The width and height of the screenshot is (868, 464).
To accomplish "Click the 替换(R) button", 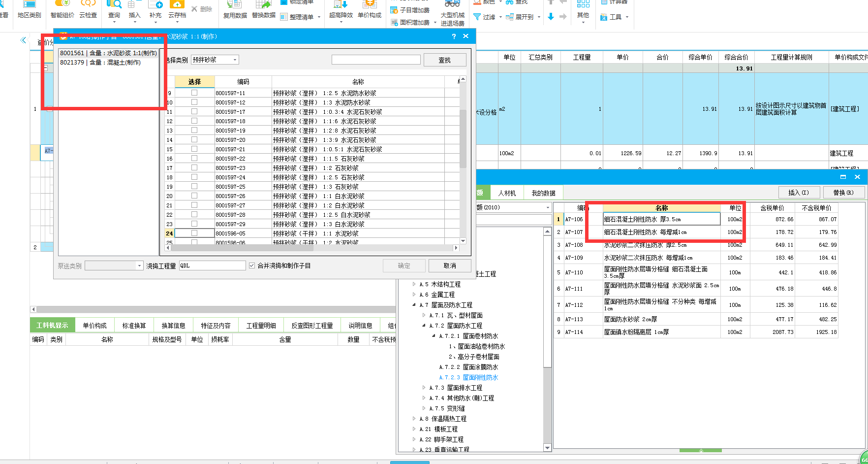I will 843,193.
